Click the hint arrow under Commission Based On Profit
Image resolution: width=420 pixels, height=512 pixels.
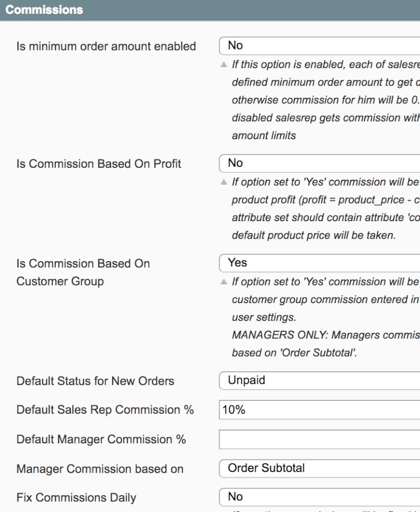click(x=223, y=182)
